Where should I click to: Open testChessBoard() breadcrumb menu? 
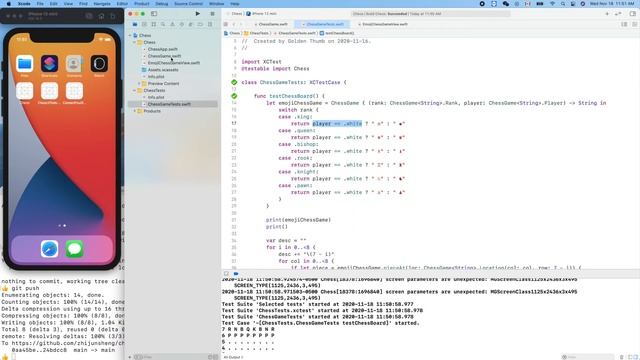(337, 33)
